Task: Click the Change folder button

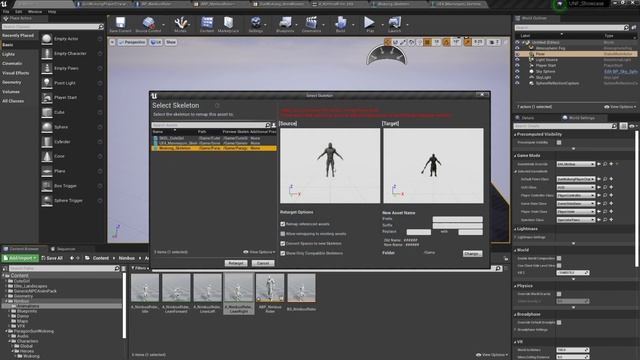Action: click(x=472, y=253)
